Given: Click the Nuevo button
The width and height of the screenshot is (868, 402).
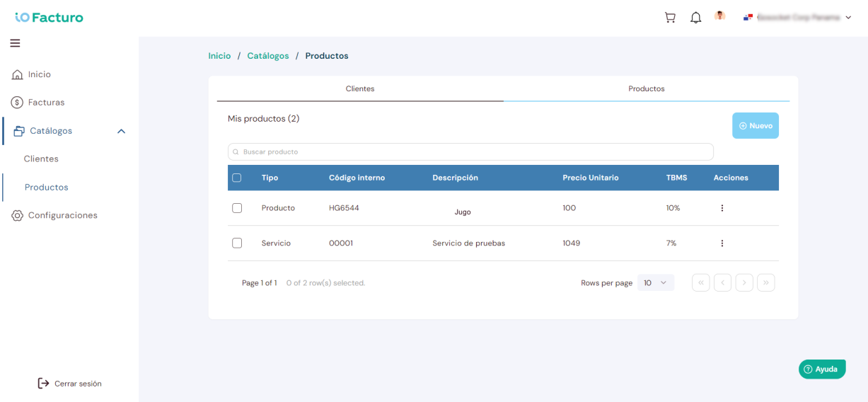Looking at the screenshot, I should (x=755, y=125).
